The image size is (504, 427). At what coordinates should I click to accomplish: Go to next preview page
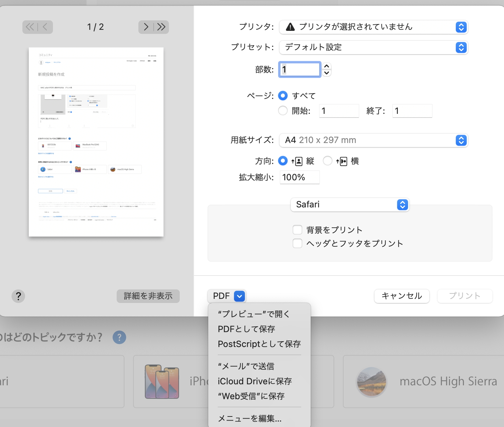(146, 27)
